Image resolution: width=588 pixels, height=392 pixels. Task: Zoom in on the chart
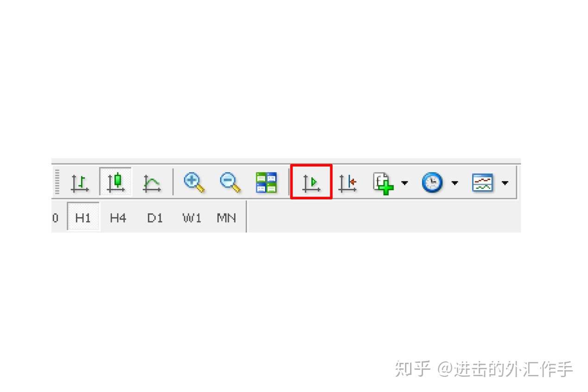(x=194, y=182)
